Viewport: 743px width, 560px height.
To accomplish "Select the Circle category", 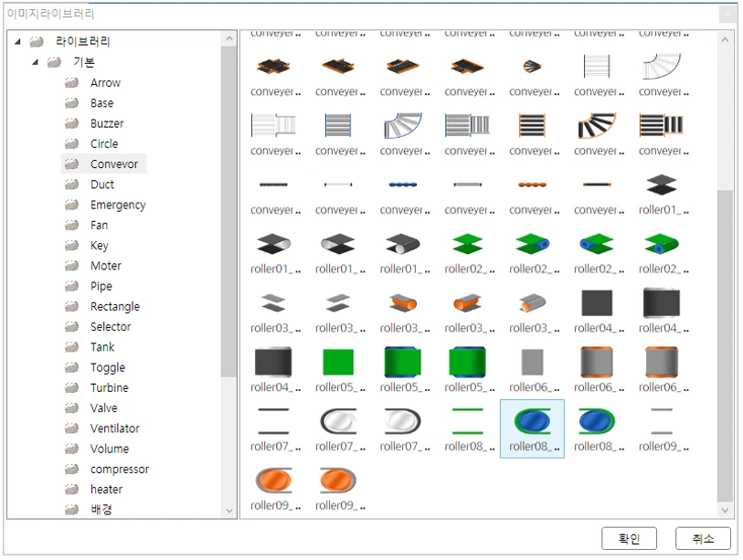I will click(x=104, y=144).
